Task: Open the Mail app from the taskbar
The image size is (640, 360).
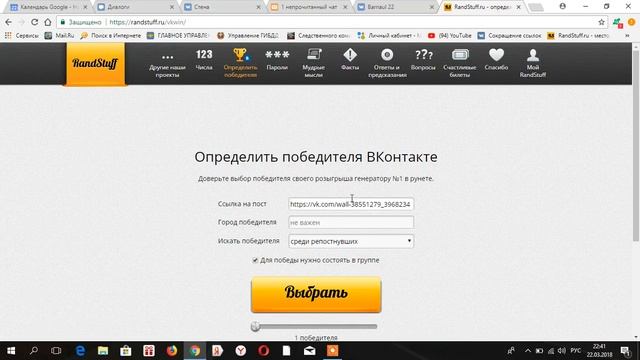Action: (x=309, y=351)
